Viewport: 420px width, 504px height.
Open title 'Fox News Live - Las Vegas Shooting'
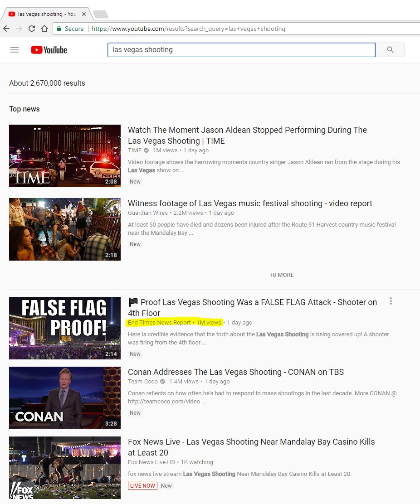coord(251,447)
